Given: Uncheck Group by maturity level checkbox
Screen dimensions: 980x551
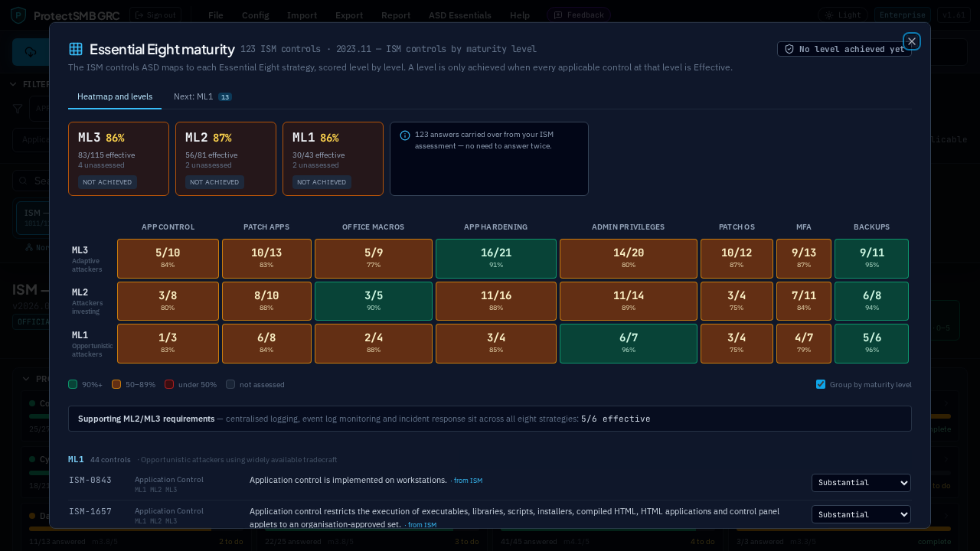Looking at the screenshot, I should [821, 384].
